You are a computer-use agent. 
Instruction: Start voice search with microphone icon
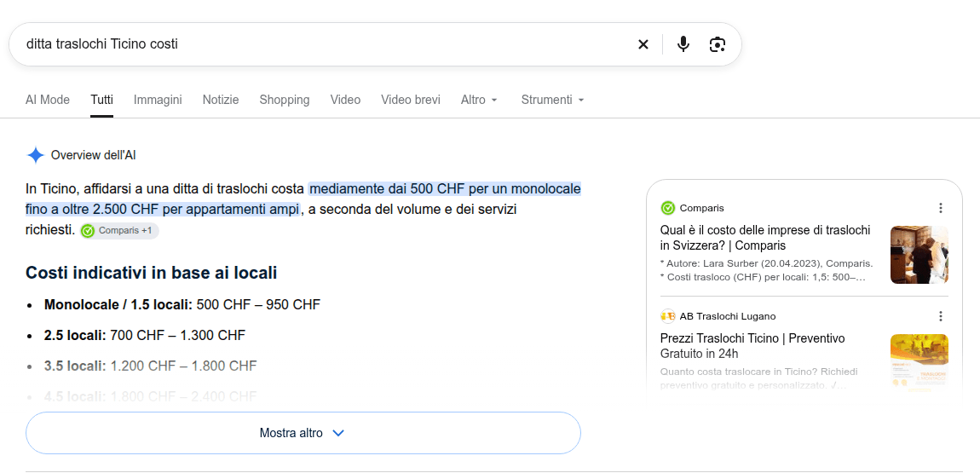pos(683,44)
